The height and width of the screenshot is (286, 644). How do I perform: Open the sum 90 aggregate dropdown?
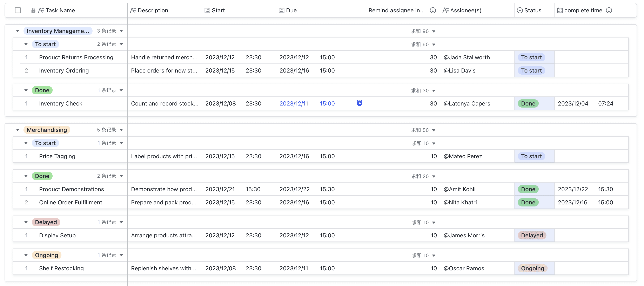[x=434, y=31]
